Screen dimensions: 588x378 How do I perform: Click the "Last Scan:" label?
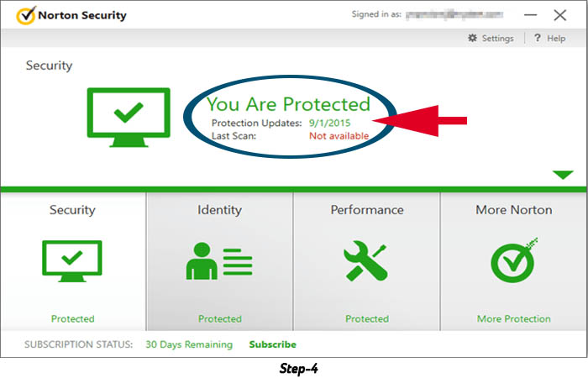[x=234, y=136]
